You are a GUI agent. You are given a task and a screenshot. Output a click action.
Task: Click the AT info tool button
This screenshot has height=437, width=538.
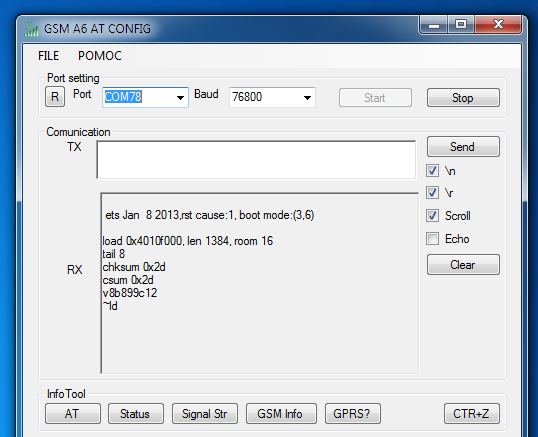pos(73,414)
